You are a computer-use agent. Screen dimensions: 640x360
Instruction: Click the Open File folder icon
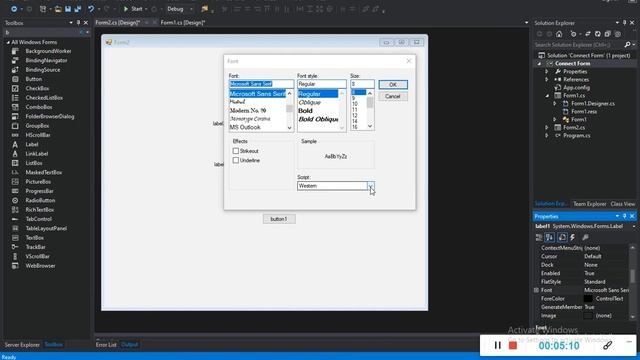point(58,9)
